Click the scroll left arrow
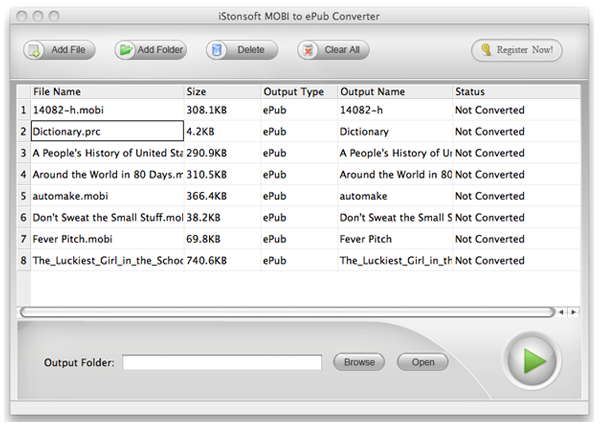This screenshot has height=424, width=600. [x=561, y=312]
